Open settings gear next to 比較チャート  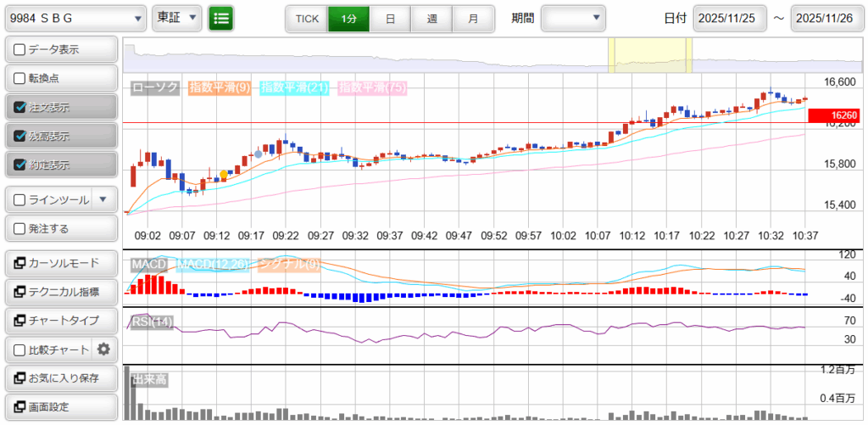point(104,349)
